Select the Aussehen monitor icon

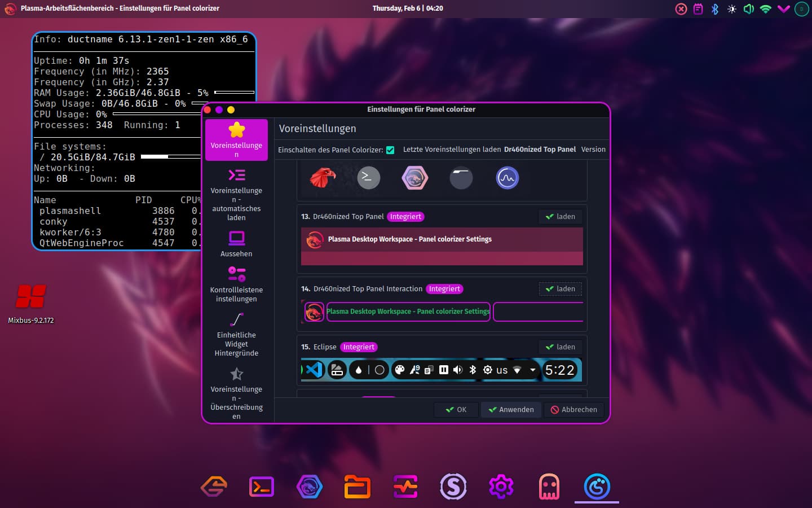[x=236, y=238]
